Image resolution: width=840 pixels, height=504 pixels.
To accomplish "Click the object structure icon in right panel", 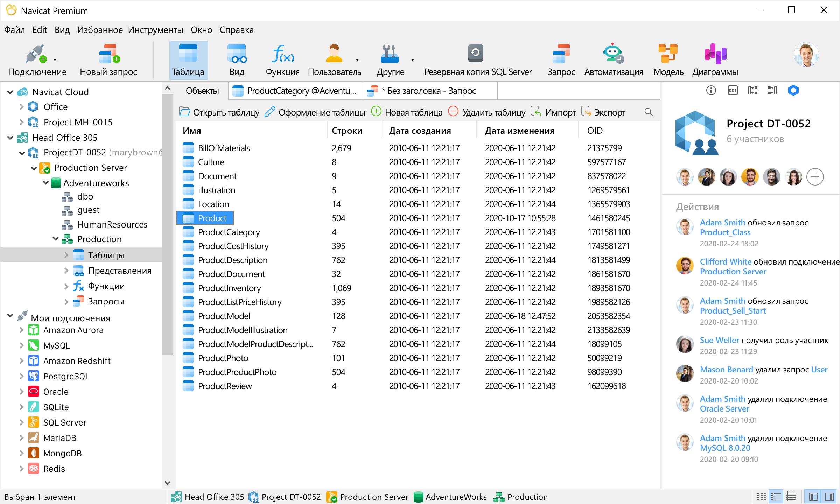I will pyautogui.click(x=753, y=90).
